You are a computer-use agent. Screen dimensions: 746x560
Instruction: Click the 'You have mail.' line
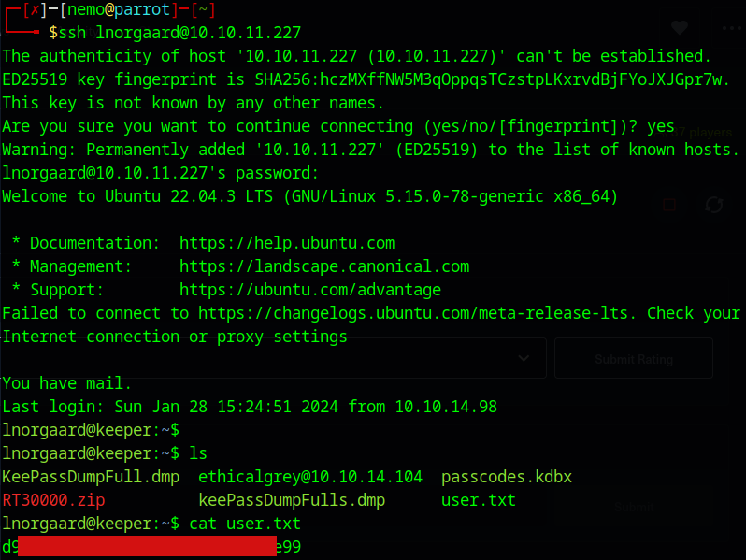67,383
